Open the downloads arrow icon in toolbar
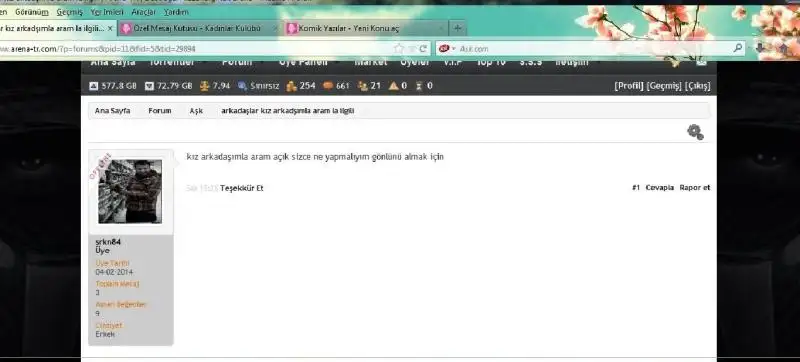800x362 pixels. (x=760, y=48)
